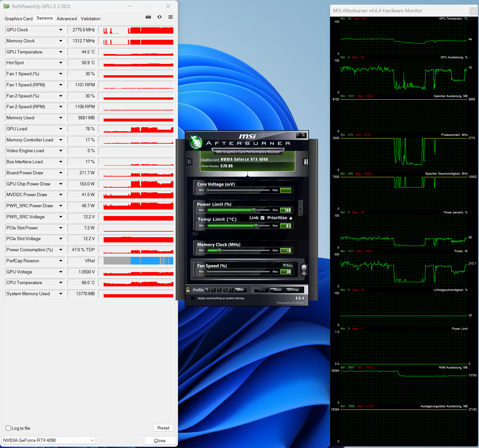The image size is (479, 448).
Task: Close the Hardware Monitor window
Action: 473,11
